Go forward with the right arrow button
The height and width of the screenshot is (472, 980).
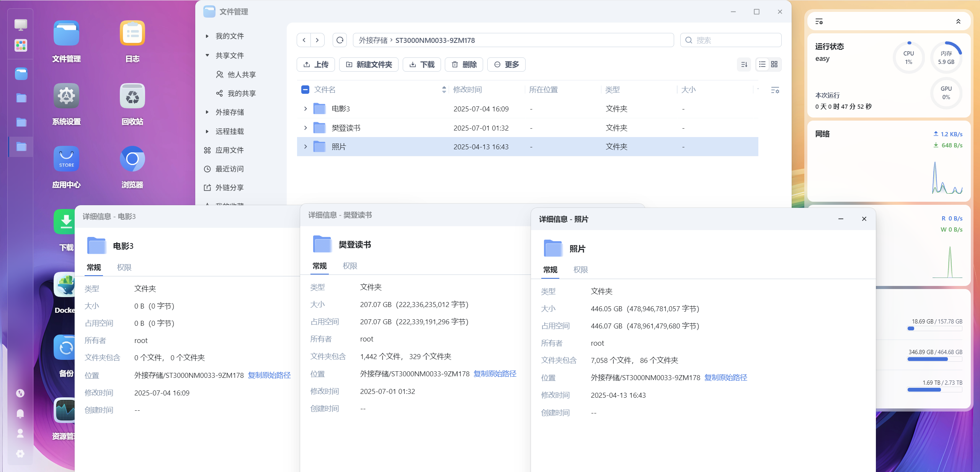tap(317, 40)
